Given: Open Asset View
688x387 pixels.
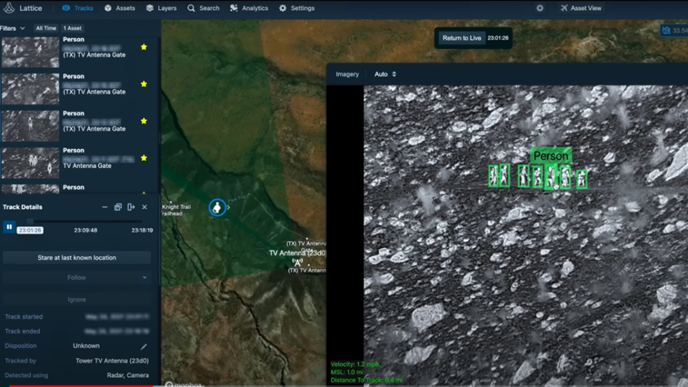Looking at the screenshot, I should pyautogui.click(x=581, y=8).
